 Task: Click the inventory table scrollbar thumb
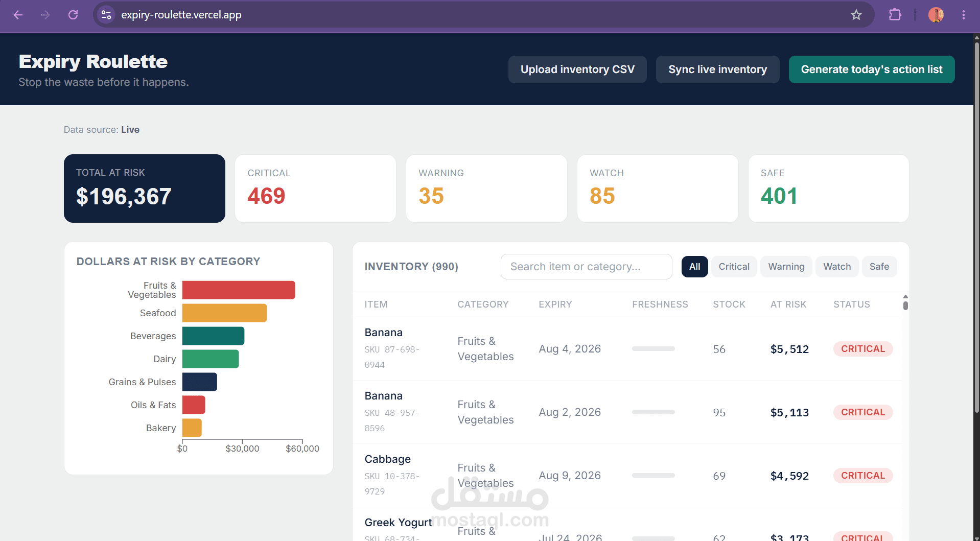click(x=905, y=305)
